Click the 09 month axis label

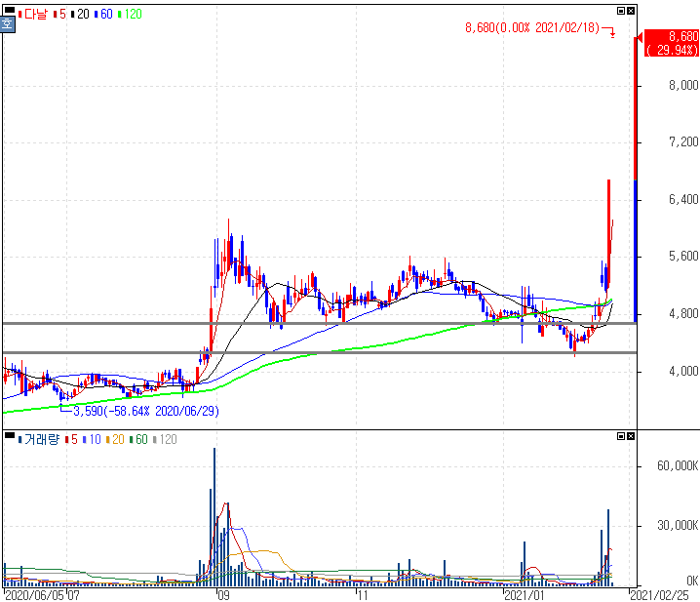(222, 595)
